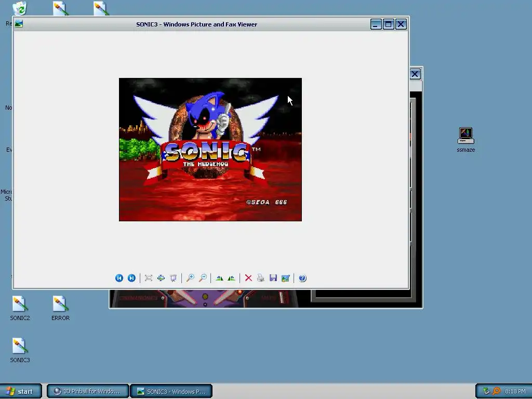
Task: Print the picture
Action: 261,278
